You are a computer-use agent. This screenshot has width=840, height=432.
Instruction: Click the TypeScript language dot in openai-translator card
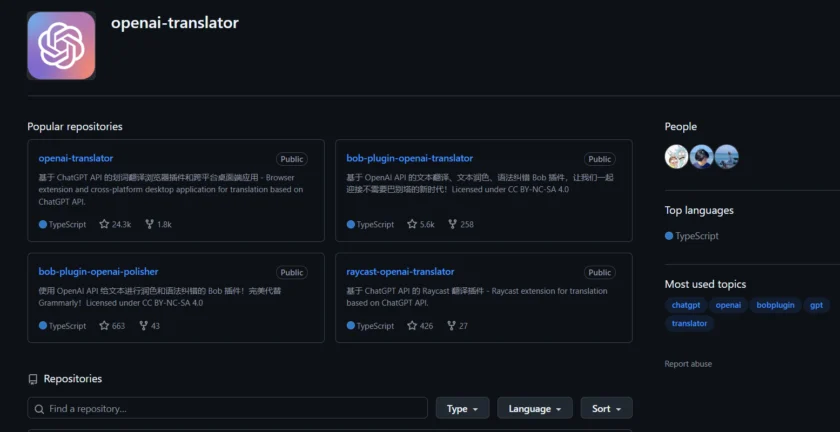[43, 224]
